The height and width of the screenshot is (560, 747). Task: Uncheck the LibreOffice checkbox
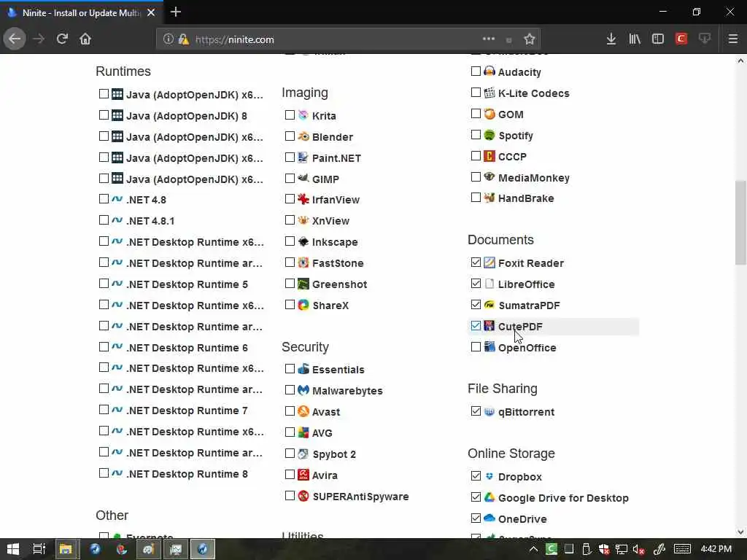pos(476,284)
